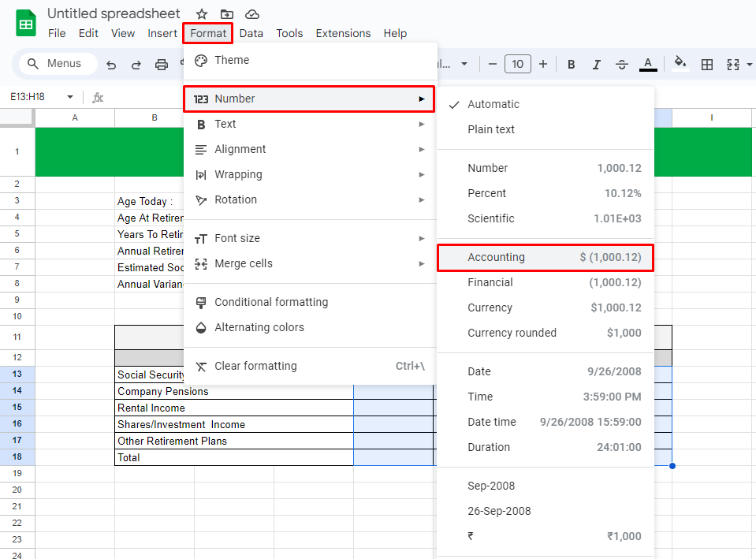Image resolution: width=756 pixels, height=559 pixels.
Task: Open Conditional formatting
Action: 310,302
